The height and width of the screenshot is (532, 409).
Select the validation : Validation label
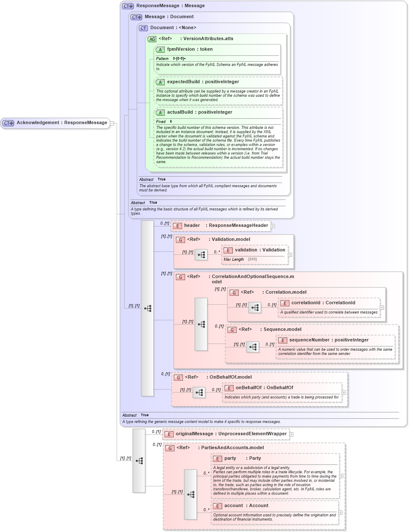click(x=260, y=250)
